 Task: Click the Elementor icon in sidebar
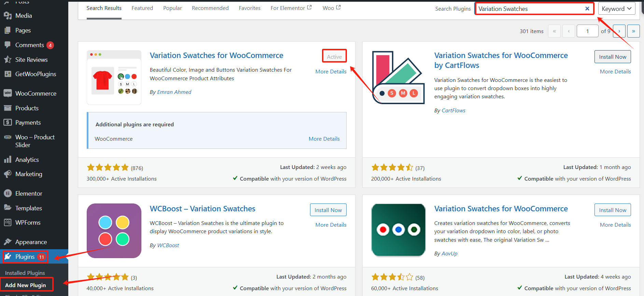(x=8, y=194)
